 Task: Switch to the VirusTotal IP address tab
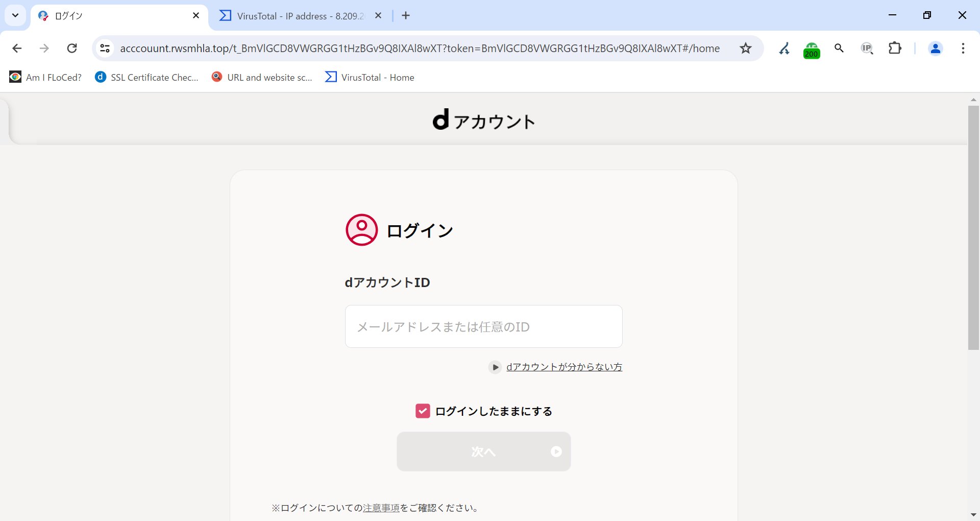pos(300,16)
